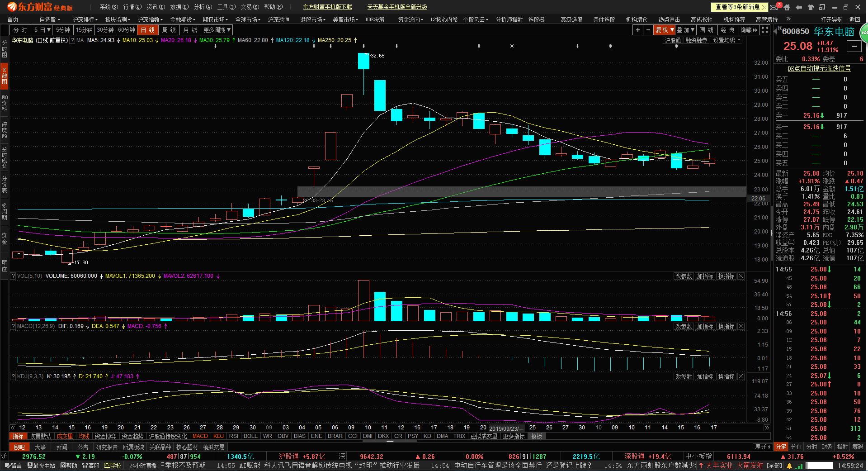Click 展开 expand button above tick list

(x=763, y=447)
